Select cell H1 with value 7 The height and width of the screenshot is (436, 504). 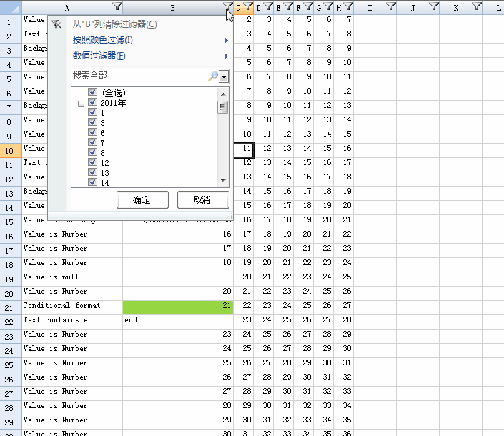[344, 21]
